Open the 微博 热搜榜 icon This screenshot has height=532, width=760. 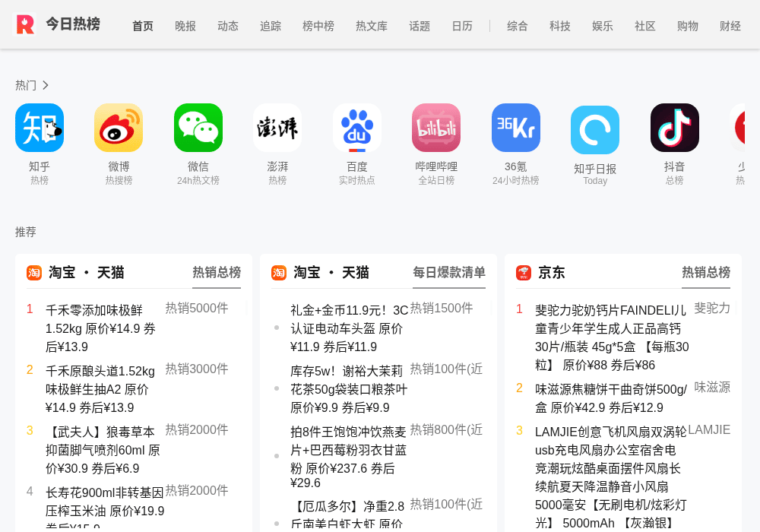click(x=119, y=128)
